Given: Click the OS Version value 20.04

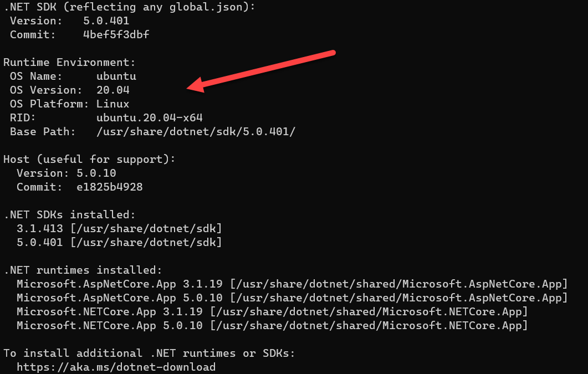Looking at the screenshot, I should tap(113, 90).
